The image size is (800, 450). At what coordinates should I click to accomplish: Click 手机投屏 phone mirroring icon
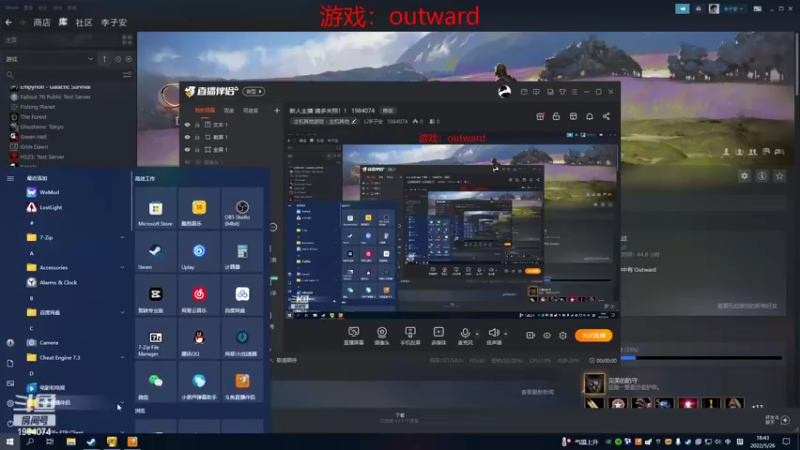point(410,336)
